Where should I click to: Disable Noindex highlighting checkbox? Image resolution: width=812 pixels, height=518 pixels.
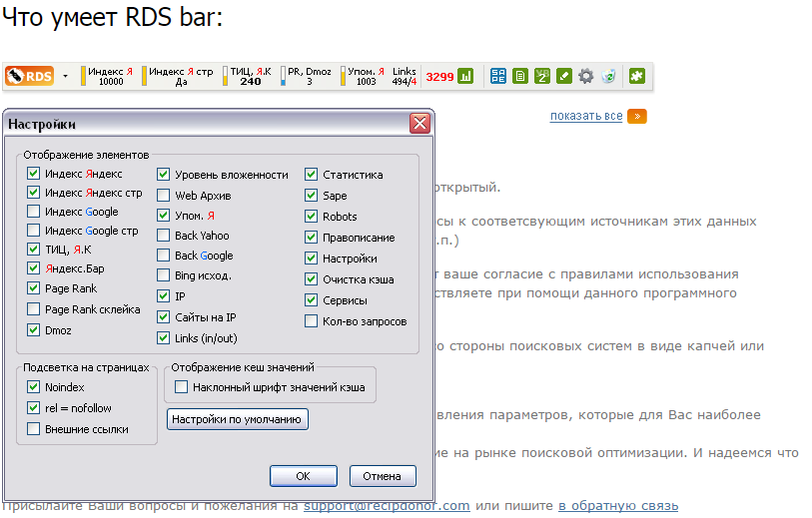pos(33,386)
